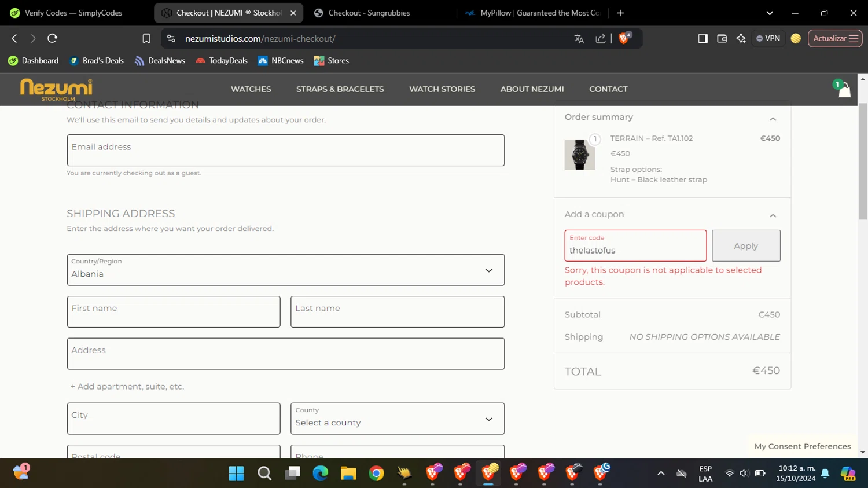Bookmark this page icon
Viewport: 868px width, 488px height.
(x=146, y=38)
